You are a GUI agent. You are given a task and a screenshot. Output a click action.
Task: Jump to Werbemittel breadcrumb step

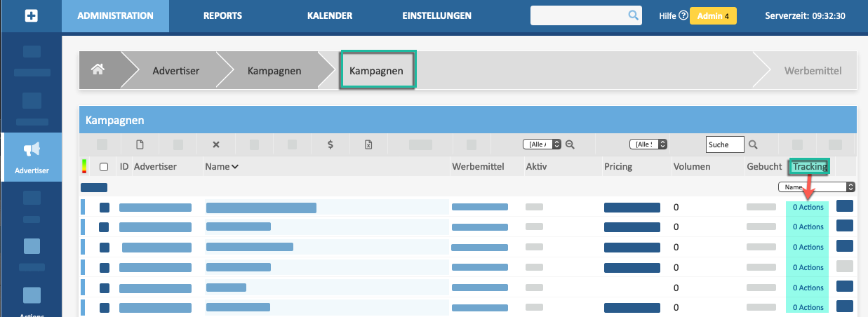(x=813, y=71)
